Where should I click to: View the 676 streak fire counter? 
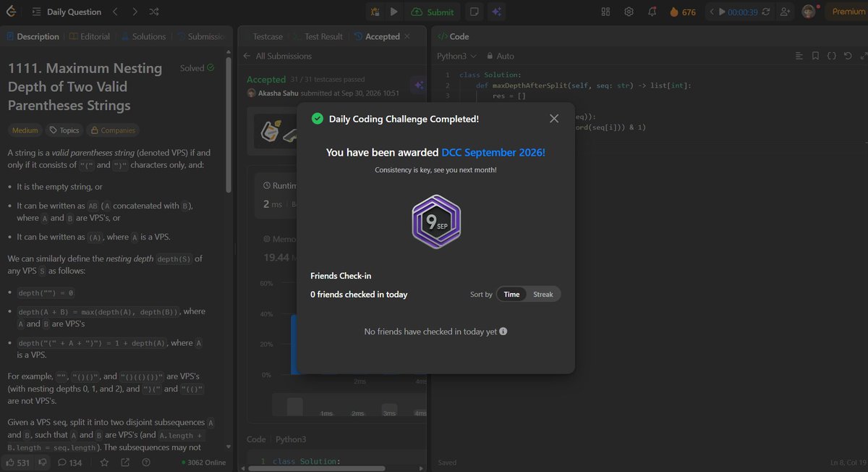pos(683,12)
